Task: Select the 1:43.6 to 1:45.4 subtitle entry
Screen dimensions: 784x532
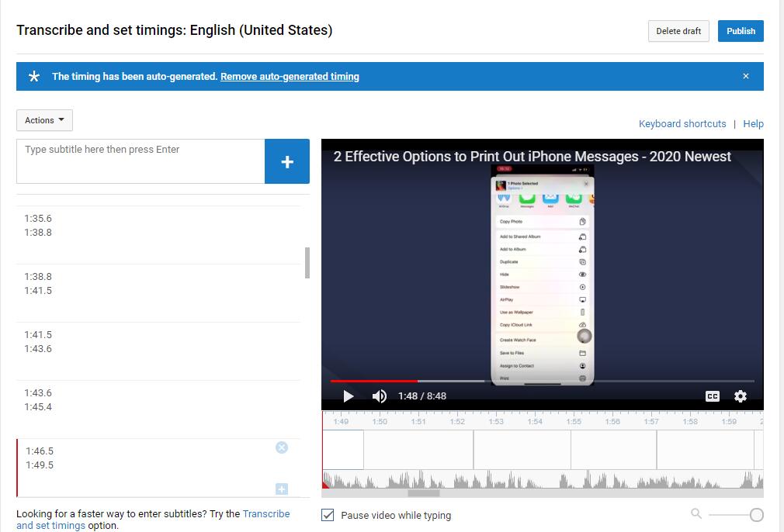Action: point(158,409)
